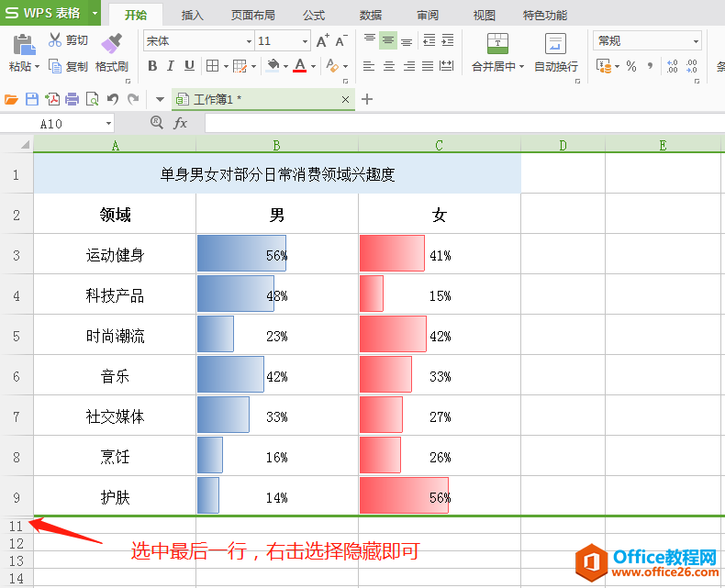Click the Cut (剪切) scissors icon
Viewport: 725px width, 588px height.
54,40
